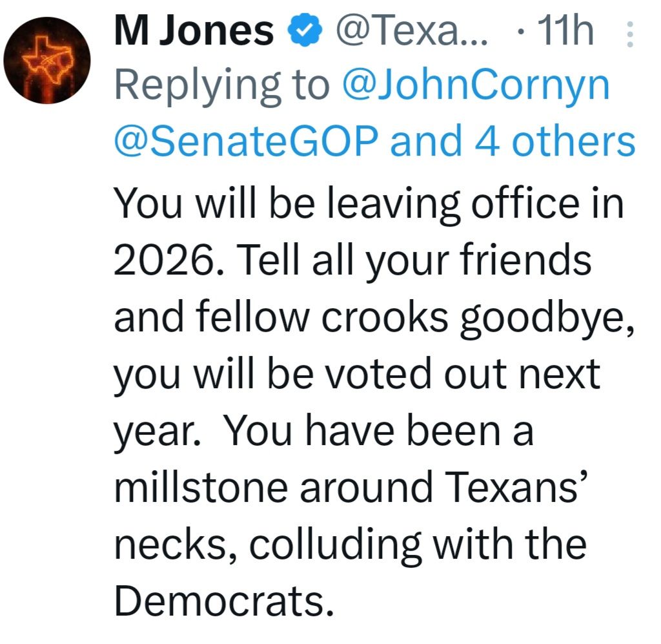Open M Jones display name profile
This screenshot has height=644, width=661.
(193, 32)
